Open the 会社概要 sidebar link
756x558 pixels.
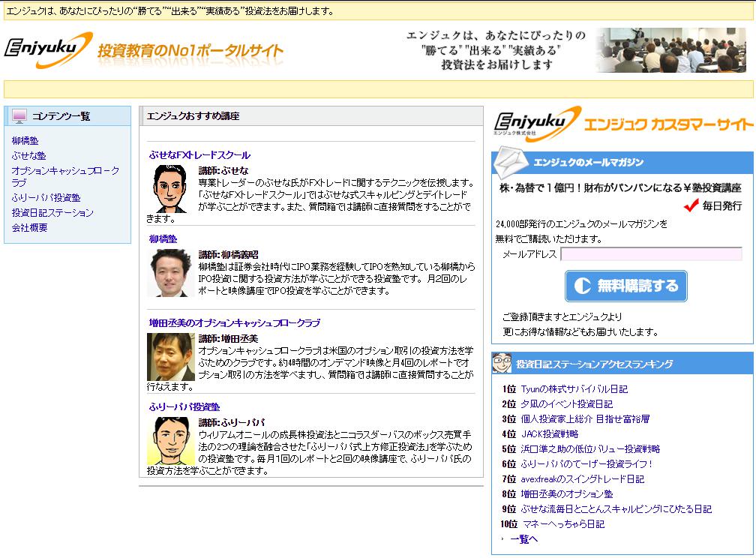[x=29, y=228]
